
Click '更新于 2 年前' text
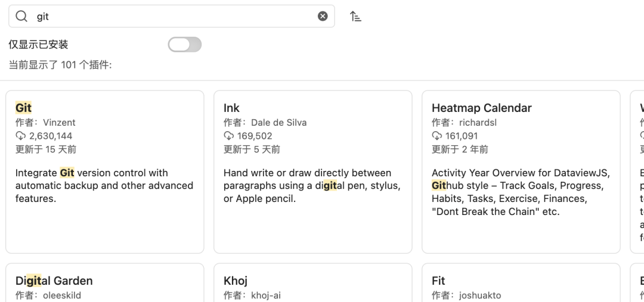pos(460,150)
